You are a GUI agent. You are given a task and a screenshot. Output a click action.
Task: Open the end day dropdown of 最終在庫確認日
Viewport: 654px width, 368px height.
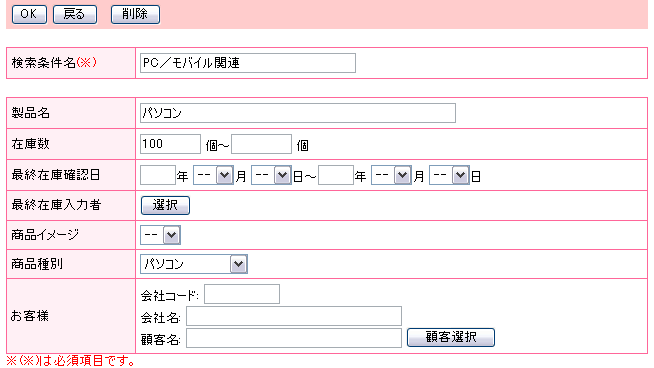[x=449, y=175]
